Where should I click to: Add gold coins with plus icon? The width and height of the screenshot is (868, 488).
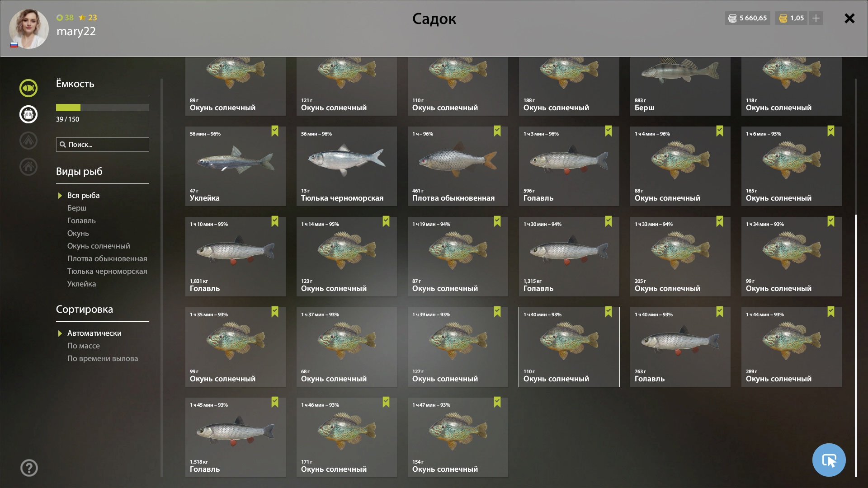(816, 18)
